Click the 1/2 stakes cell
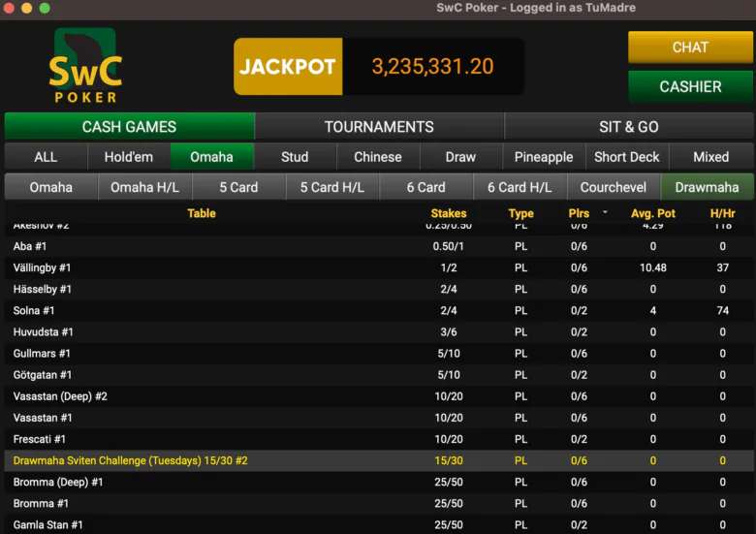The width and height of the screenshot is (756, 534). coord(449,267)
